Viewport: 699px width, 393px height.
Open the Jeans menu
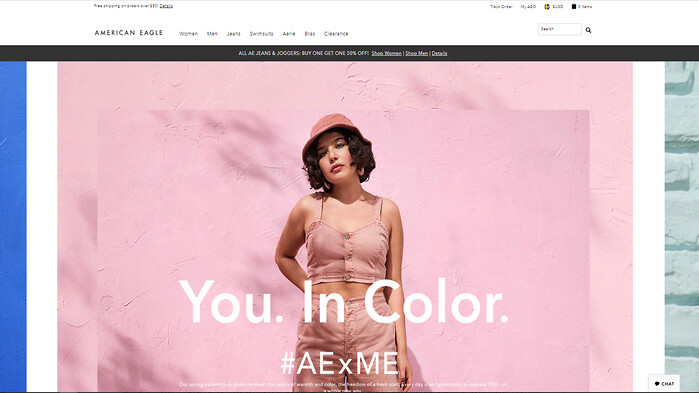pos(233,33)
